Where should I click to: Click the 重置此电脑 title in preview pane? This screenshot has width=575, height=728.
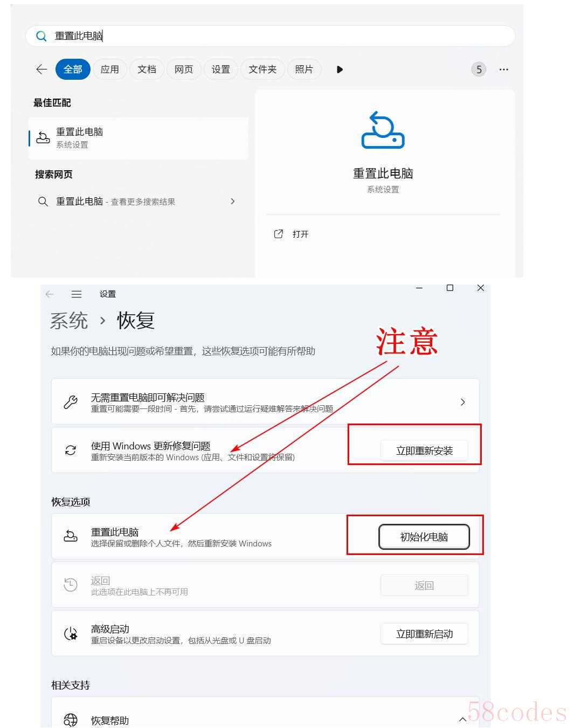coord(383,174)
